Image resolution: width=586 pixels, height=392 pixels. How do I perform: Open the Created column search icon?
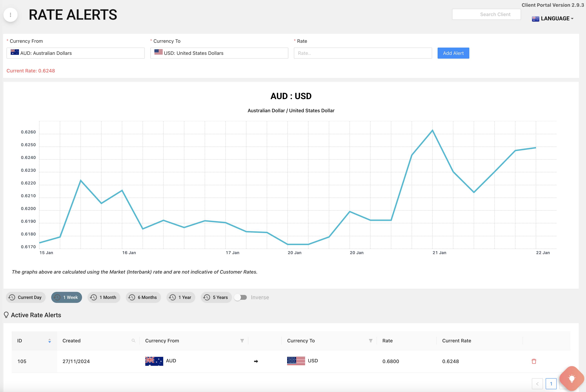[133, 341]
